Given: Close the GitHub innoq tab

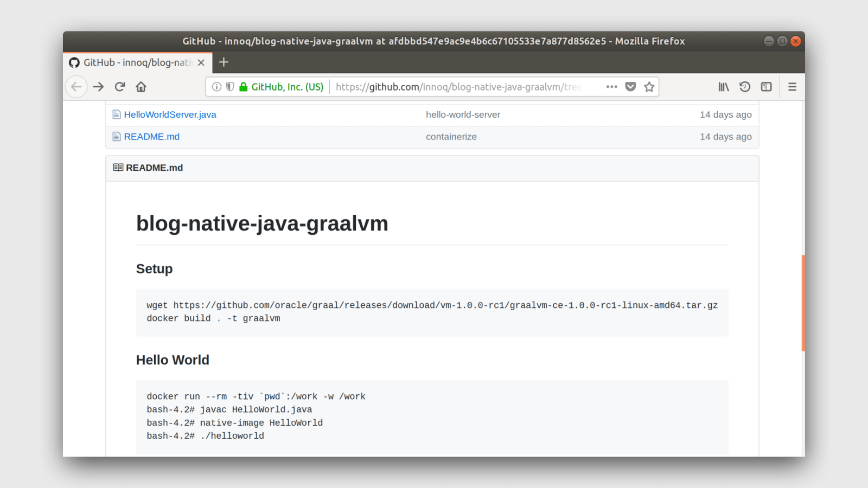Looking at the screenshot, I should [201, 62].
